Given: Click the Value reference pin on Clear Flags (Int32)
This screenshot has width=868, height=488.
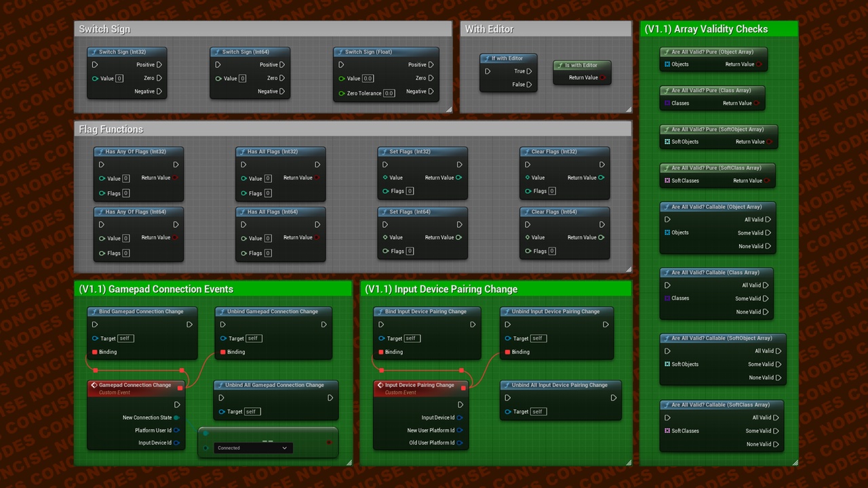Looking at the screenshot, I should click(528, 178).
